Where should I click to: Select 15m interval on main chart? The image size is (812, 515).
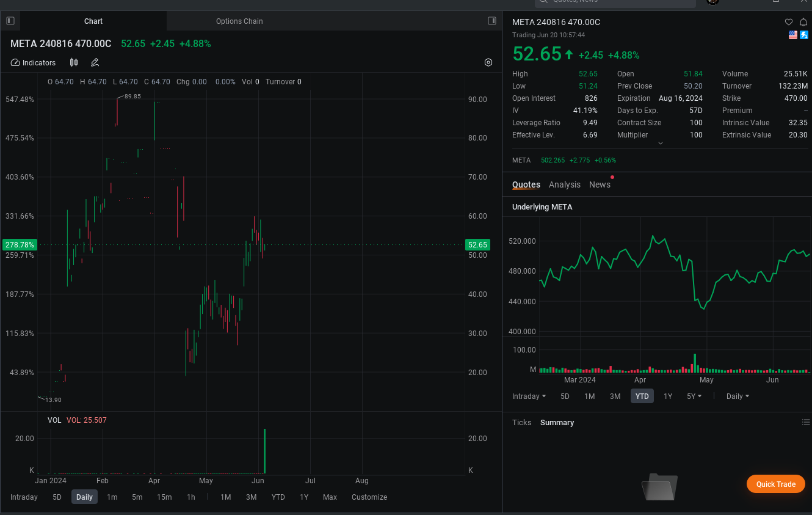point(164,497)
